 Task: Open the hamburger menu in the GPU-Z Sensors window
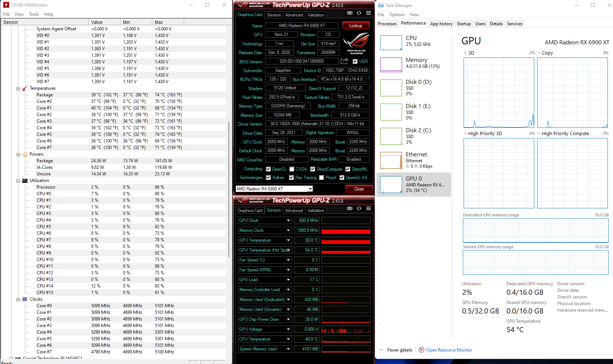point(368,208)
